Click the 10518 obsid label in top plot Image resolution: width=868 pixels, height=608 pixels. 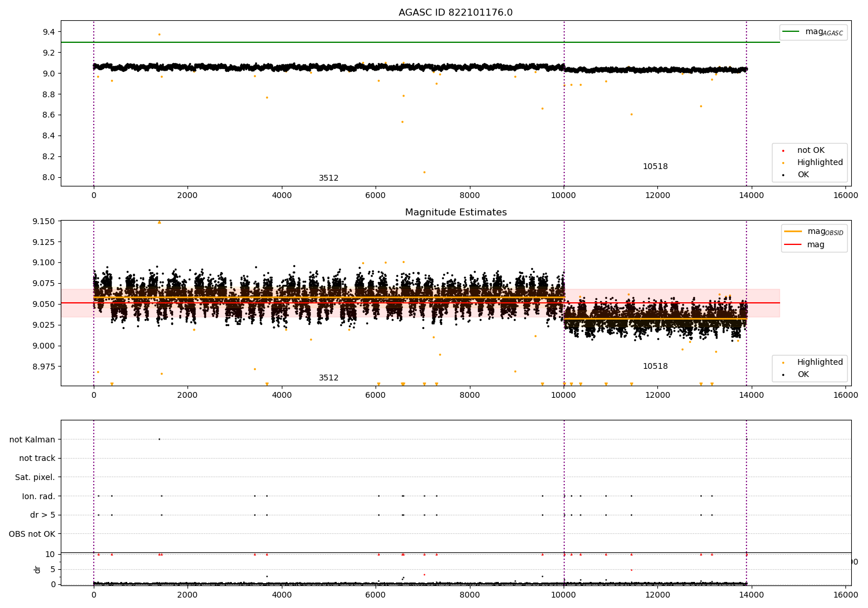[655, 167]
